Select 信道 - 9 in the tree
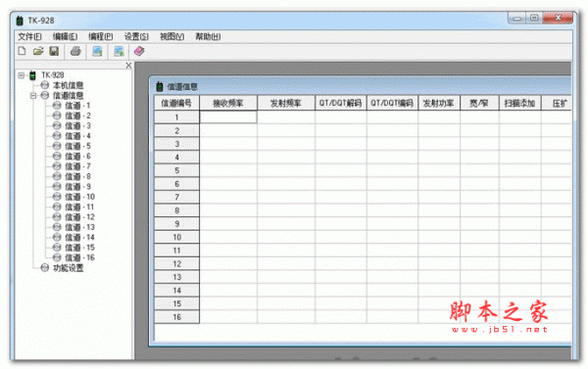588x369 pixels. (77, 187)
